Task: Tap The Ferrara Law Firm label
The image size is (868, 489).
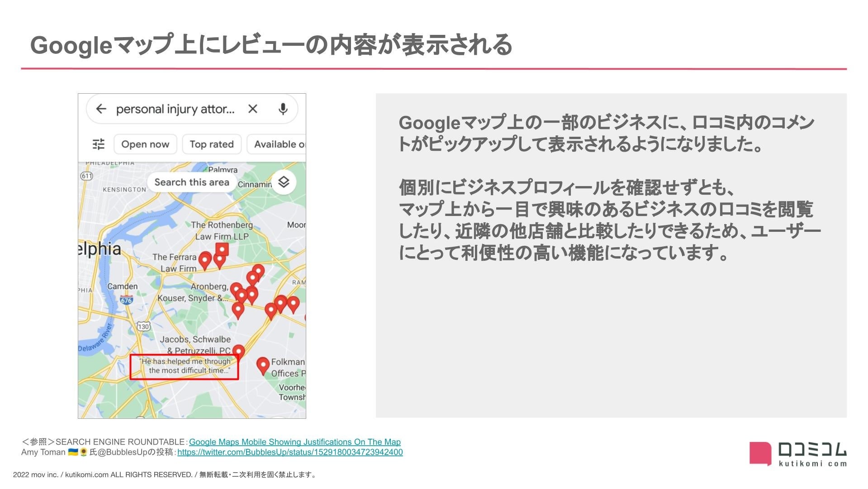Action: pos(175,263)
